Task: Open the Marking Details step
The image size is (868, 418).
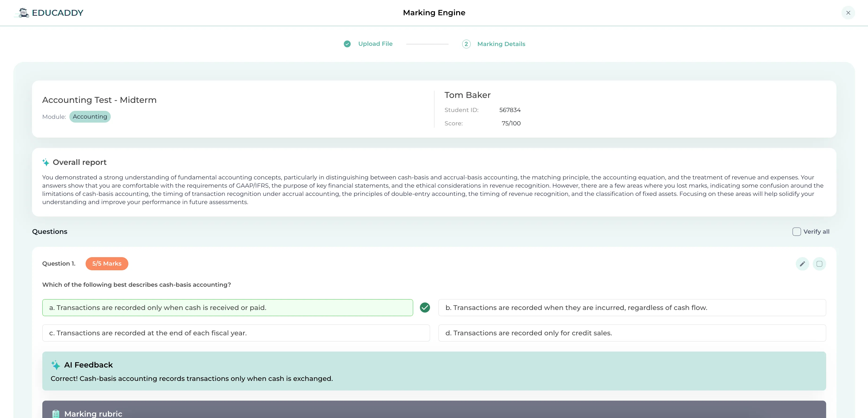Action: (501, 44)
